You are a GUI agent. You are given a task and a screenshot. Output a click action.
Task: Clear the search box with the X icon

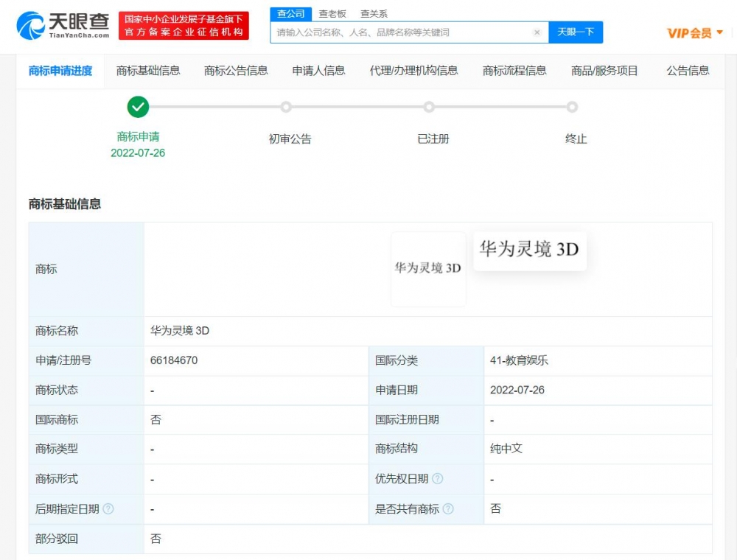(x=537, y=32)
